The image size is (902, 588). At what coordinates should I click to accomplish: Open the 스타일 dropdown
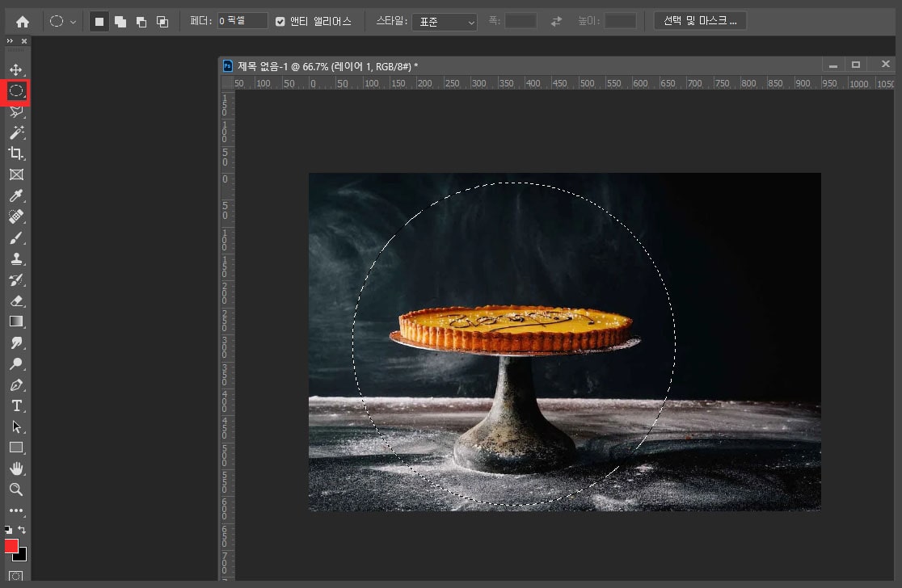445,22
